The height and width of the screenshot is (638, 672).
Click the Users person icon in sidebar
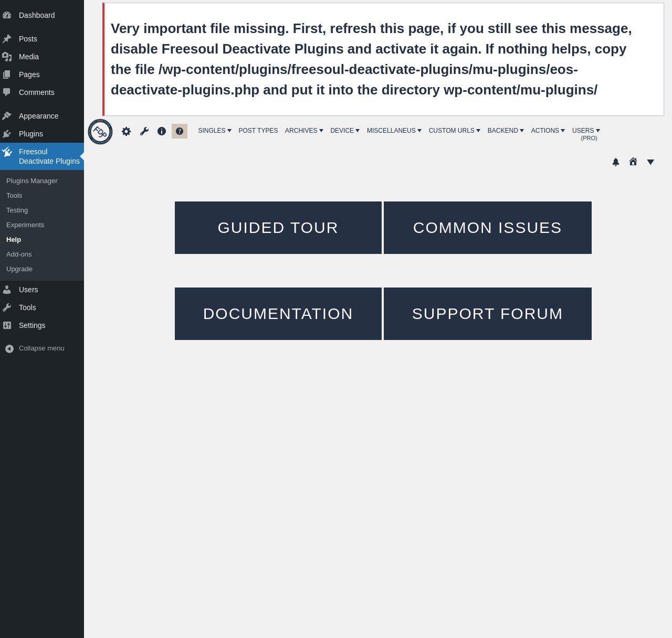[x=7, y=290]
